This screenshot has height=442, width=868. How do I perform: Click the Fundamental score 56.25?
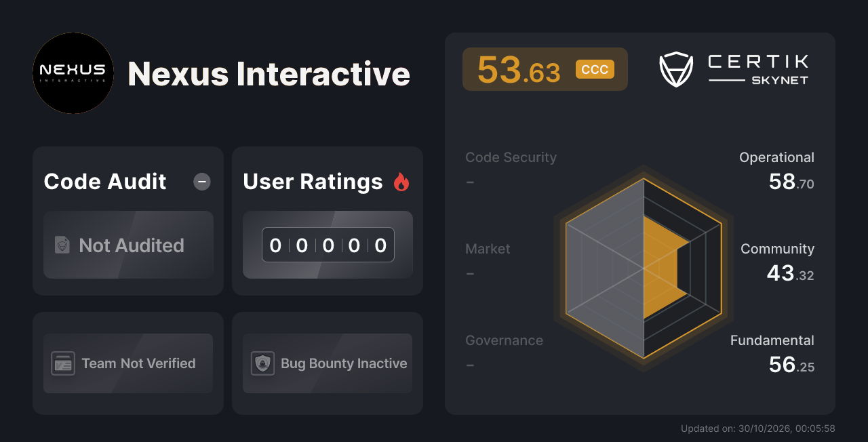[x=791, y=365]
